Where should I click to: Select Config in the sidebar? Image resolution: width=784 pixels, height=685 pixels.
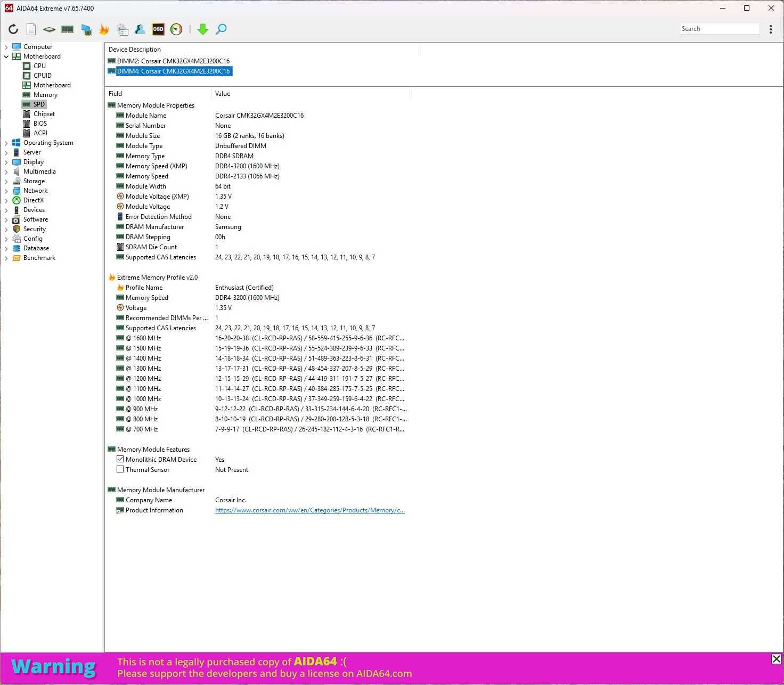click(x=32, y=239)
